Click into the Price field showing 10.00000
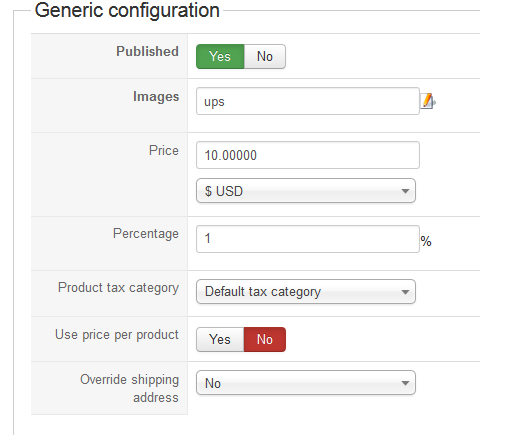 pyautogui.click(x=308, y=155)
